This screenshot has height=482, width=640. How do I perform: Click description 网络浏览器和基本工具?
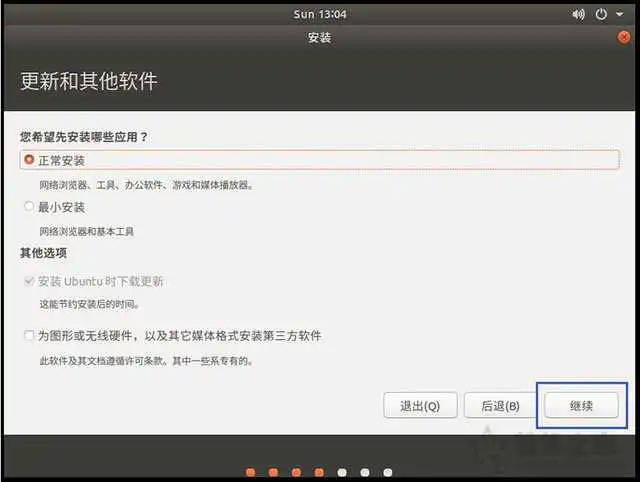(87, 231)
